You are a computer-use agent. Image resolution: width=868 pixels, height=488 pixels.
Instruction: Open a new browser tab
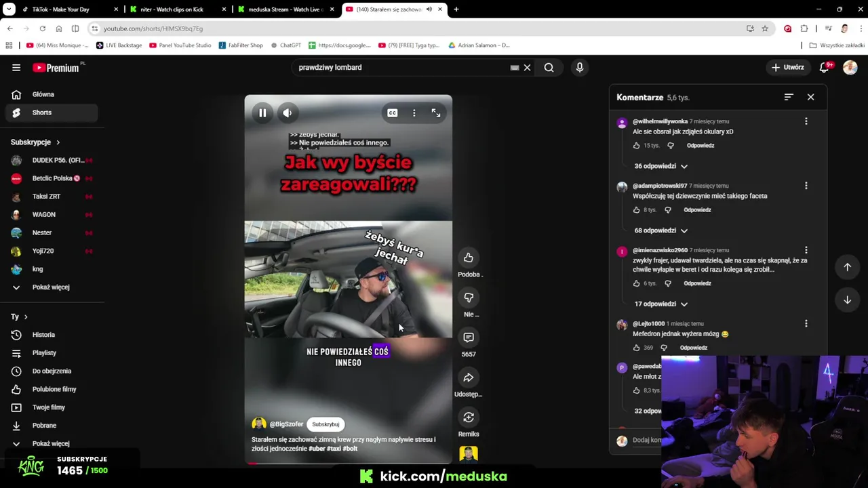tap(456, 9)
